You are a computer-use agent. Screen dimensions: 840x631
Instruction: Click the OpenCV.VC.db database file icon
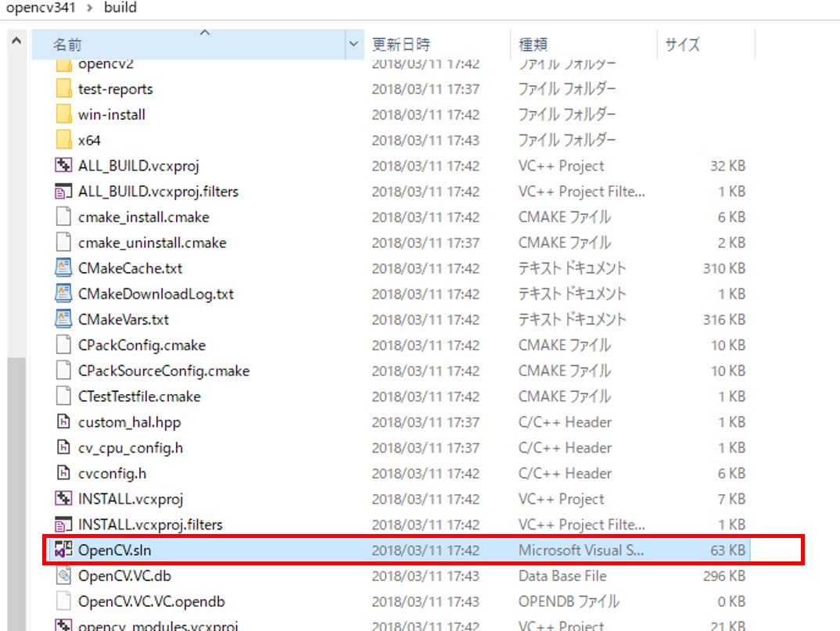(64, 576)
